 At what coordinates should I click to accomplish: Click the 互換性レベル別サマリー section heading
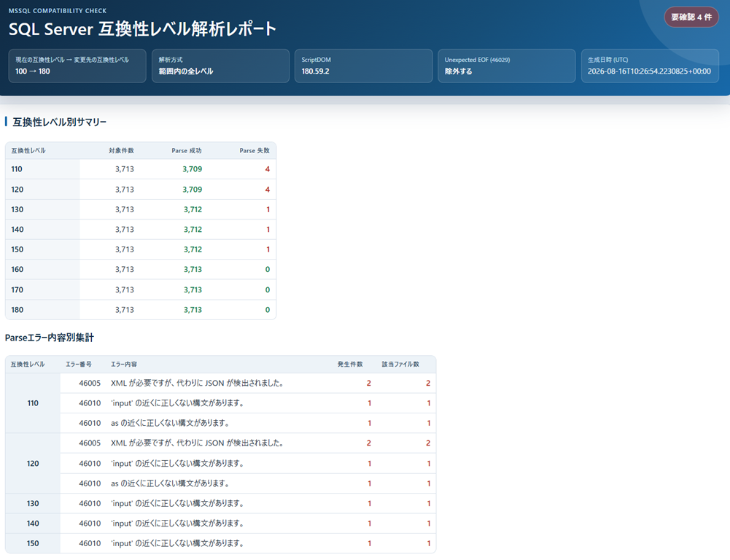60,122
